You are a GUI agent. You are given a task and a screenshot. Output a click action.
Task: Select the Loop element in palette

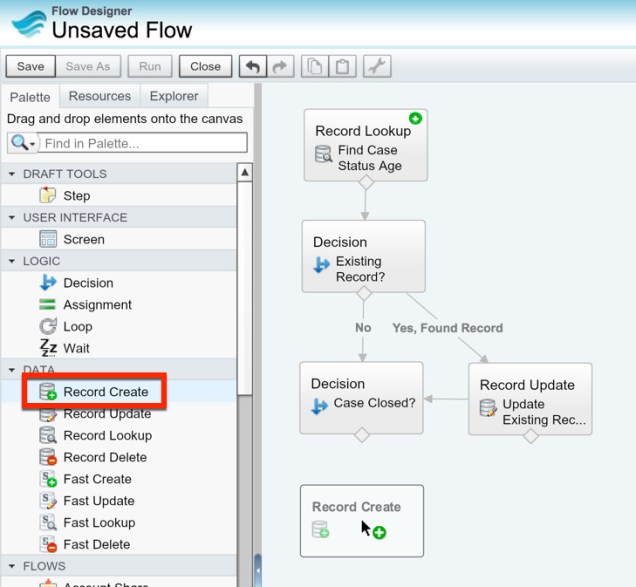tap(77, 326)
